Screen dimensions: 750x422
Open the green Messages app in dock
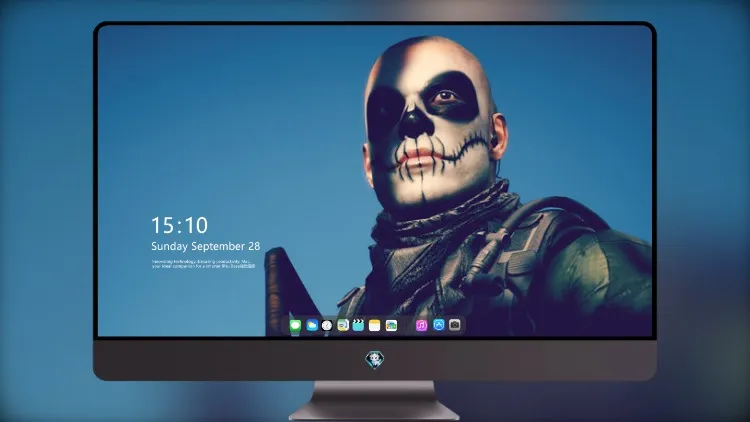(295, 326)
